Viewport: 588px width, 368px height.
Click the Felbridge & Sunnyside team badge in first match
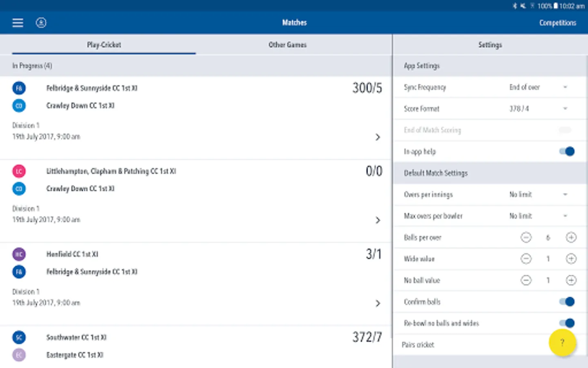[x=19, y=88]
